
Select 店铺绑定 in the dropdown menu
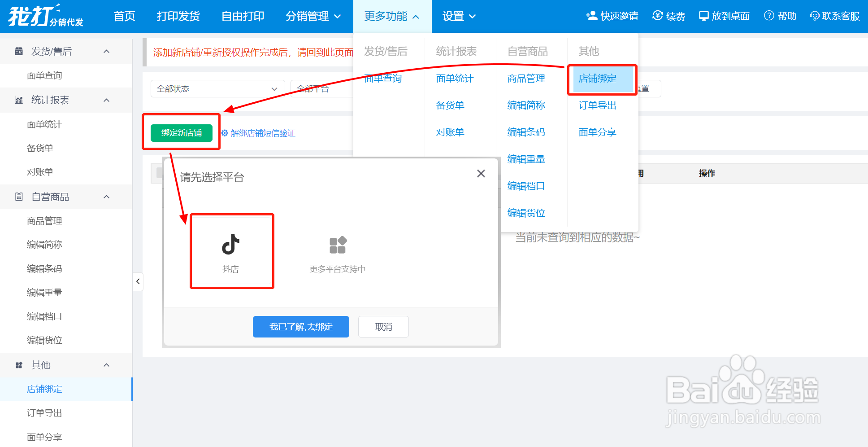(x=603, y=79)
